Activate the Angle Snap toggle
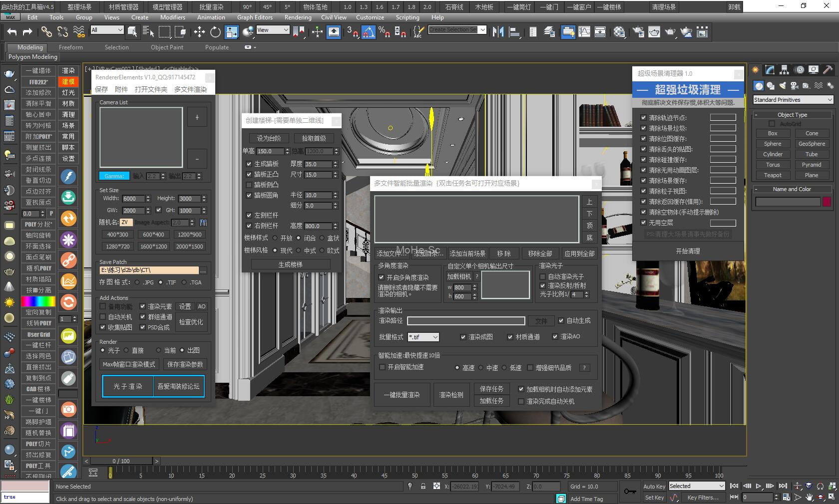This screenshot has height=504, width=839. point(368,31)
